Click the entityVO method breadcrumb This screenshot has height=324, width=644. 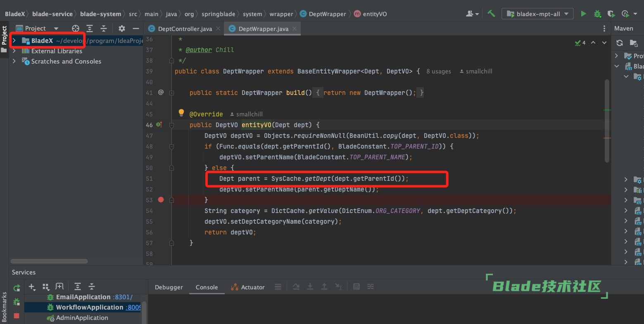371,14
